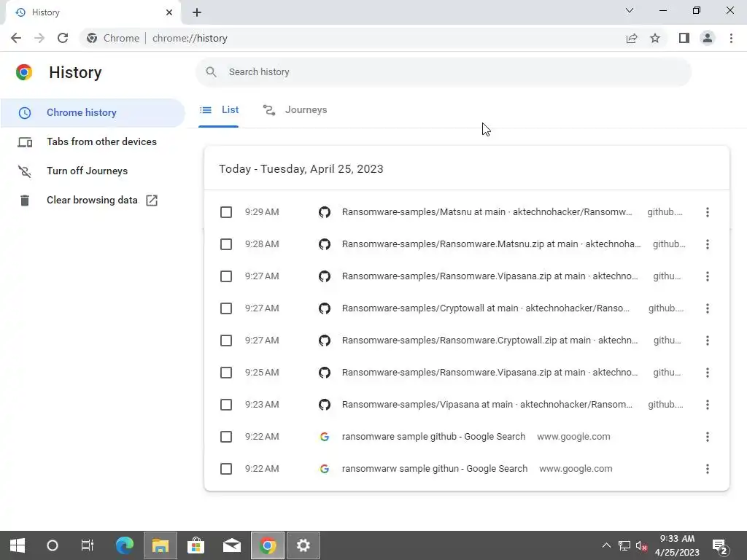Screen dimensions: 747x560
Task: Select Chrome history in the sidebar
Action: [93, 113]
